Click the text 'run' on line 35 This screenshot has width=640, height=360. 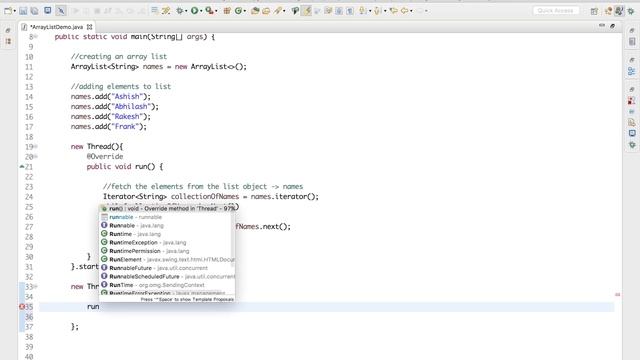93,307
